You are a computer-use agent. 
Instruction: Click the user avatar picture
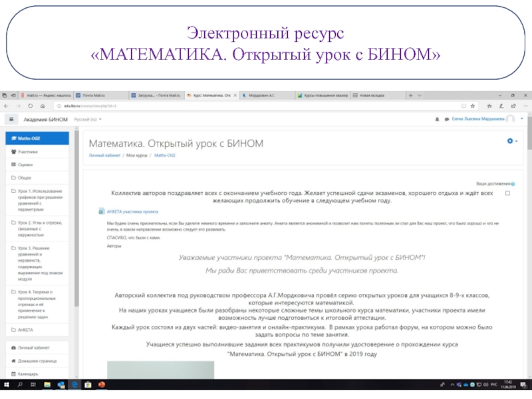pos(510,119)
